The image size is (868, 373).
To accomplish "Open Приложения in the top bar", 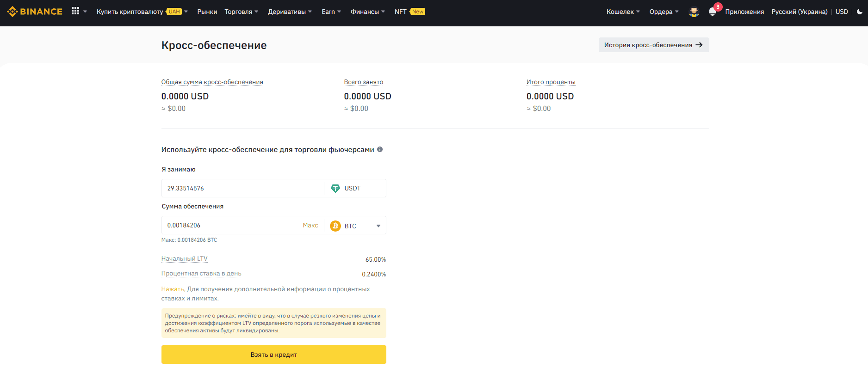I will pos(744,12).
